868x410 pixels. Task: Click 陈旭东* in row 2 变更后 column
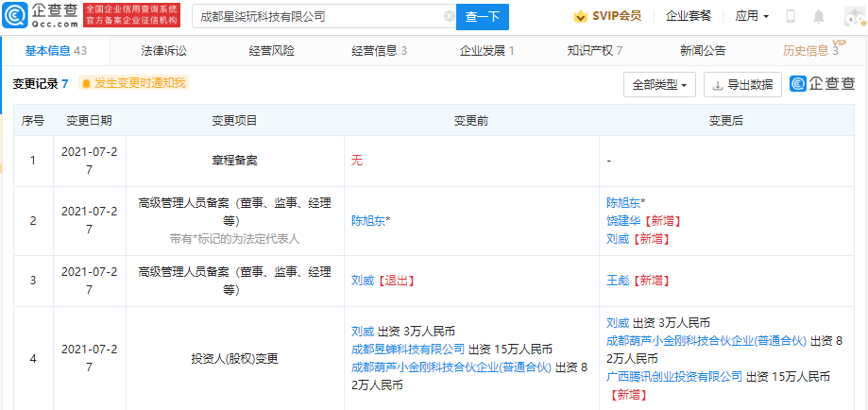coord(626,203)
